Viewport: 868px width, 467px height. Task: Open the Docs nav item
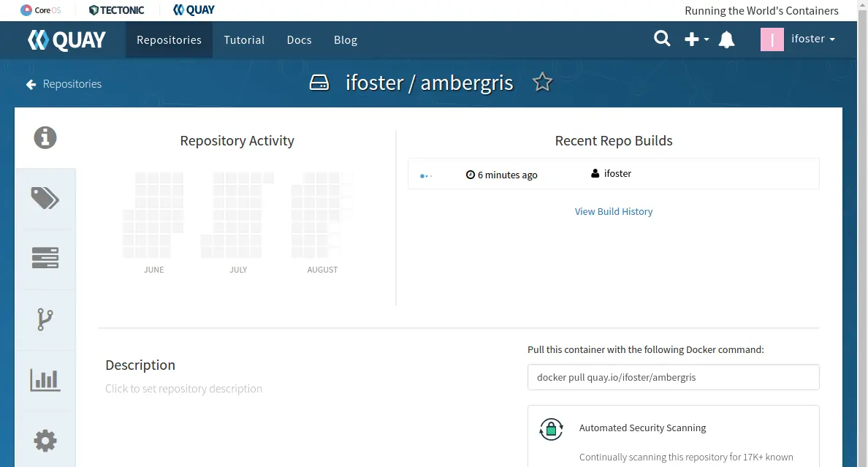299,40
